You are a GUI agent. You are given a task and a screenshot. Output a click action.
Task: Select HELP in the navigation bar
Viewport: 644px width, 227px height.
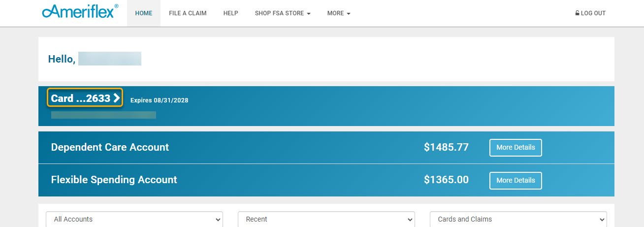[x=230, y=13]
